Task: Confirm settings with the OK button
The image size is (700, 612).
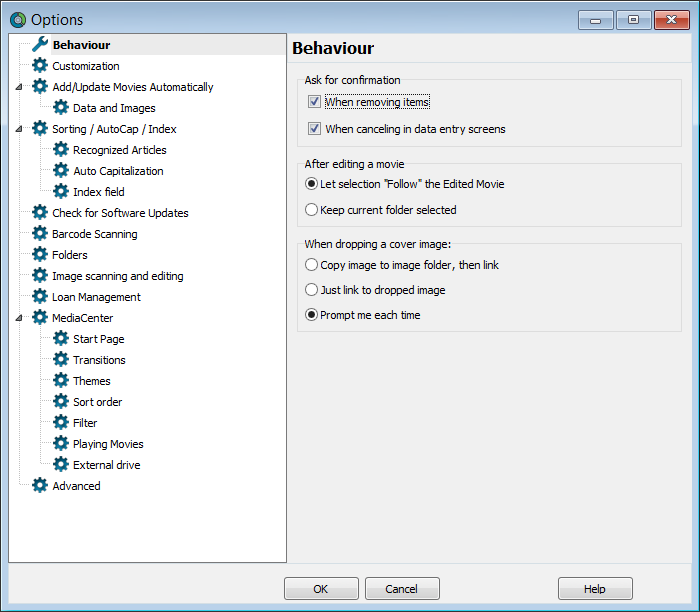Action: (x=321, y=588)
